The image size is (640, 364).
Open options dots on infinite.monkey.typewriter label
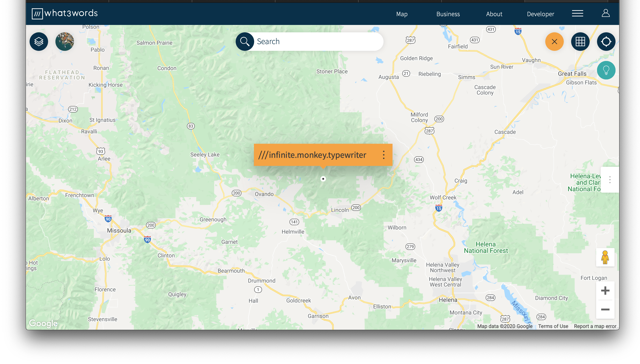(384, 155)
